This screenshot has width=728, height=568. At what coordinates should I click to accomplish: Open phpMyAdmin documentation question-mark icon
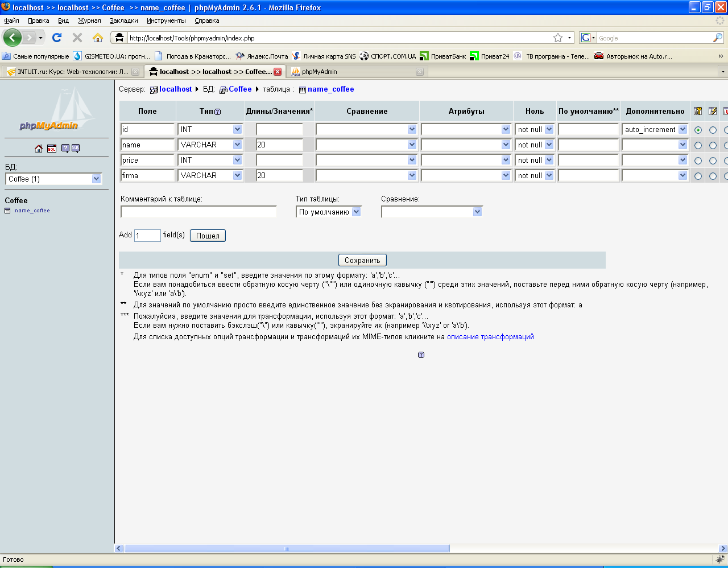pos(65,149)
